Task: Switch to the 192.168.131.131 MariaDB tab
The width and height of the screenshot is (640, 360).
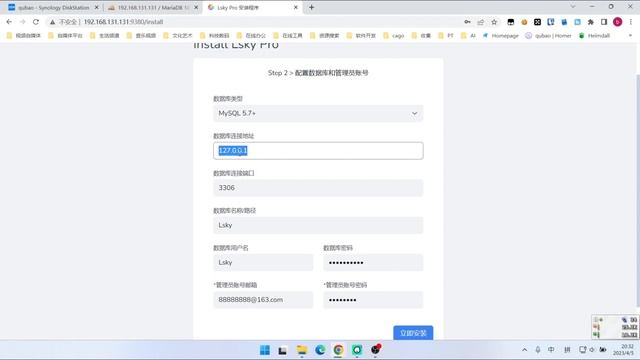Action: click(153, 7)
